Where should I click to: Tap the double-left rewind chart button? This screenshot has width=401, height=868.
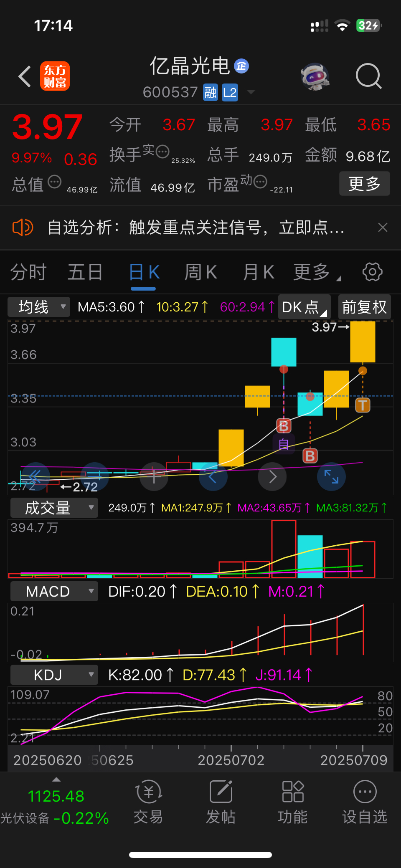(x=36, y=476)
